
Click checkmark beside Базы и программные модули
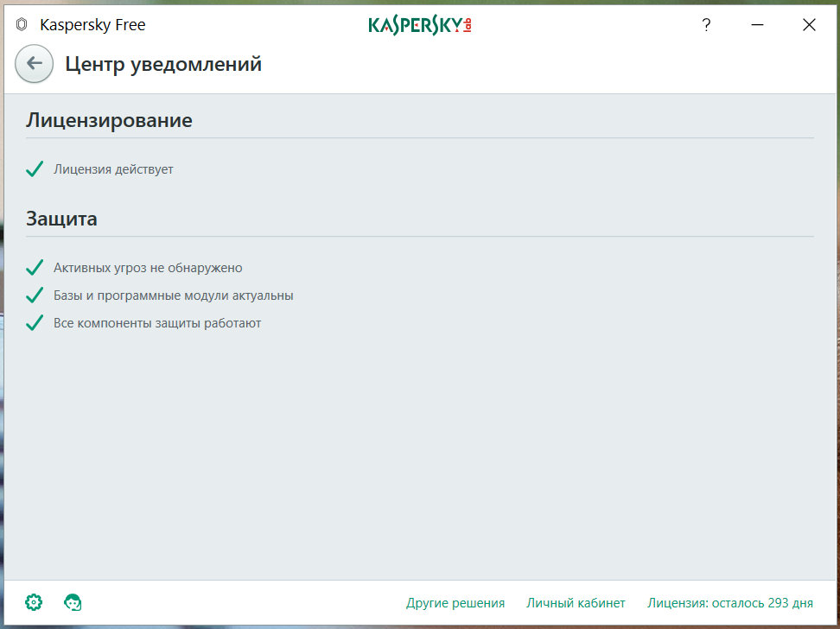(35, 295)
